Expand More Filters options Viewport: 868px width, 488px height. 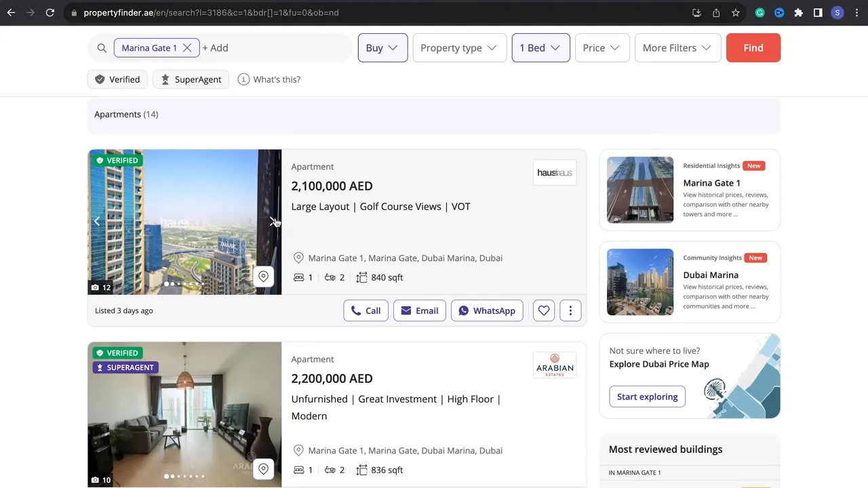[x=677, y=48]
